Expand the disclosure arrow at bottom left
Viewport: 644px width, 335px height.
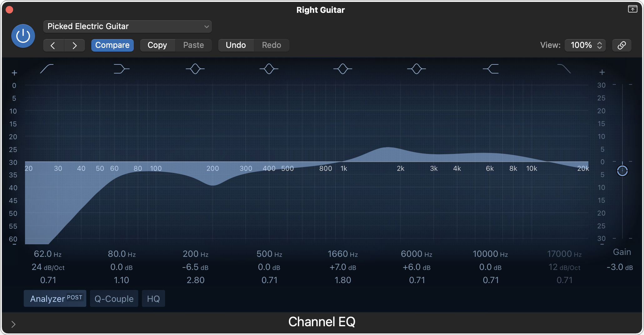pos(13,324)
